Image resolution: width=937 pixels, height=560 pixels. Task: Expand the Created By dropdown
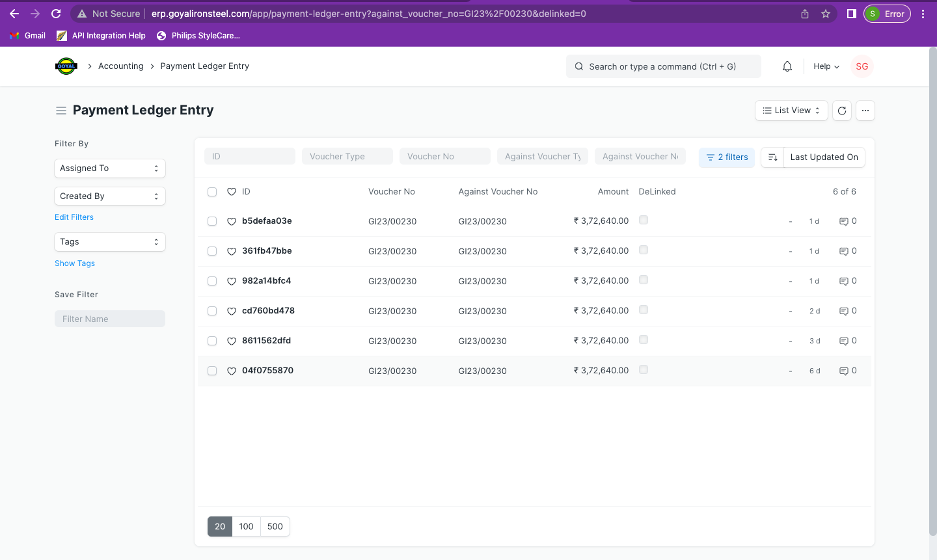point(109,196)
